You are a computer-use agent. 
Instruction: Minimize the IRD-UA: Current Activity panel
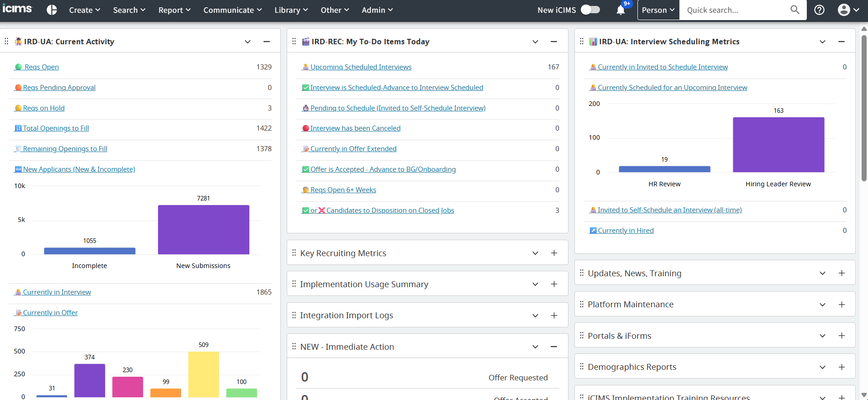(x=267, y=42)
